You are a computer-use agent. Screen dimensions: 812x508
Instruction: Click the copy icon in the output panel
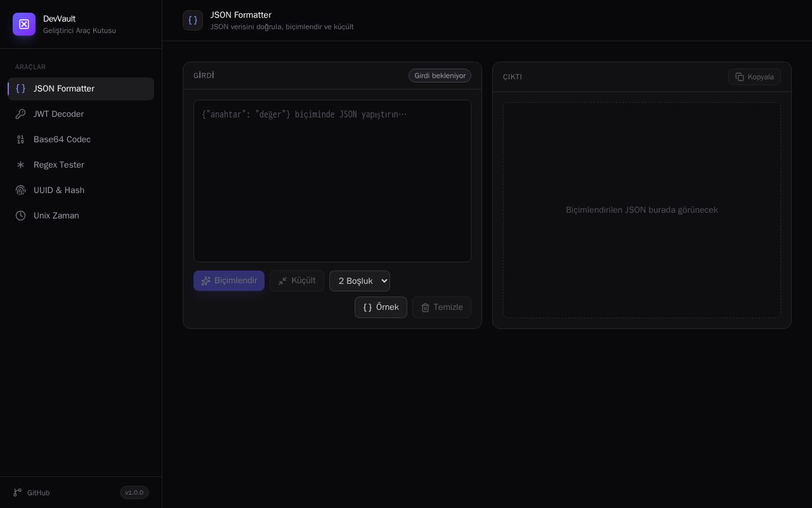tap(740, 77)
